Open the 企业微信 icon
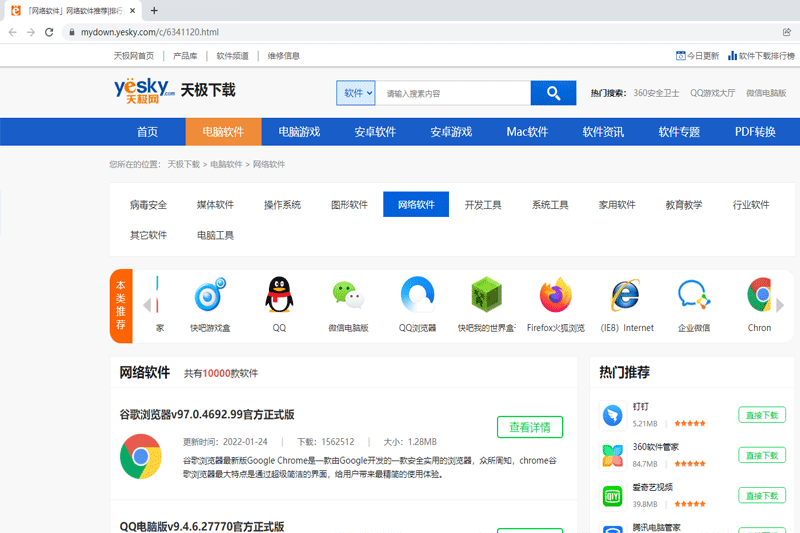 pos(694,295)
